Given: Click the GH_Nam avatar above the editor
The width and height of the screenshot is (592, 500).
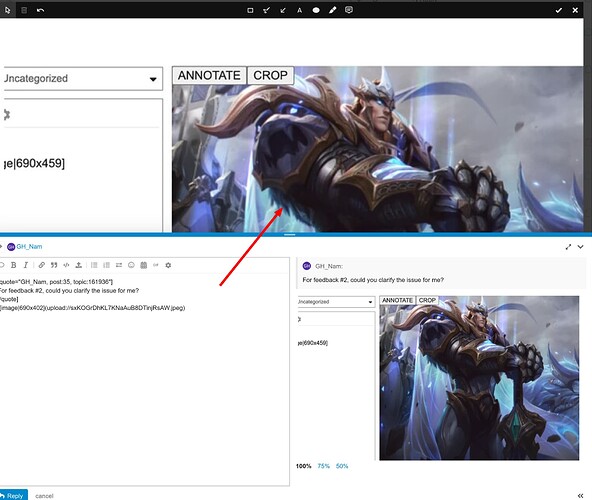Looking at the screenshot, I should 11,247.
